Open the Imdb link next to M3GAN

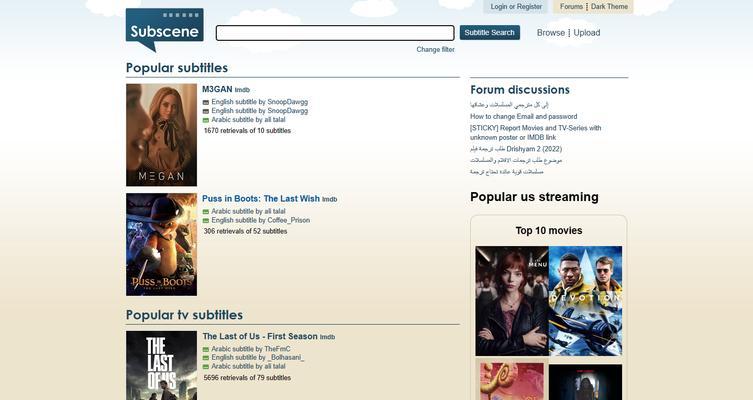pyautogui.click(x=242, y=90)
